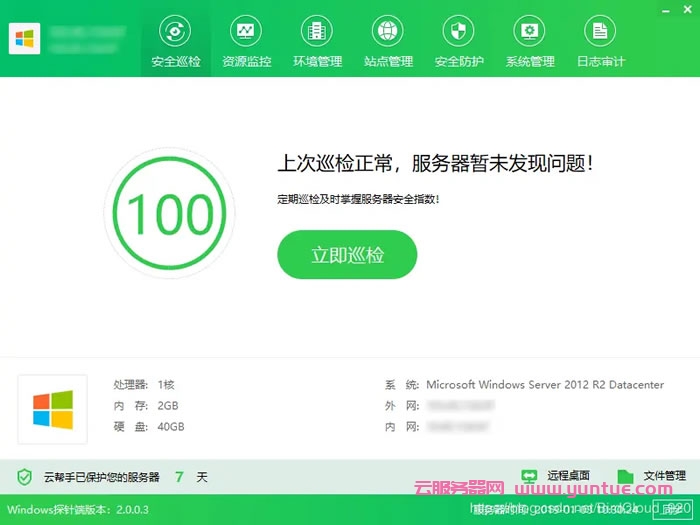700x525 pixels.
Task: Open the 环境管理 environment management section
Action: (317, 42)
